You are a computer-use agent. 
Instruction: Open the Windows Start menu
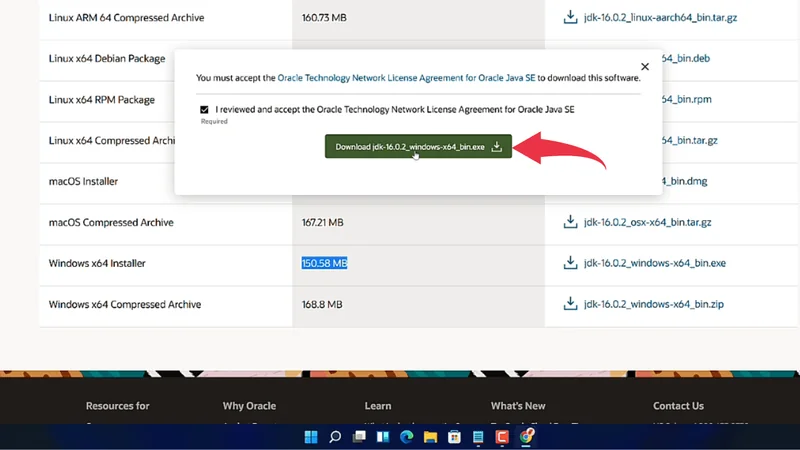[311, 437]
